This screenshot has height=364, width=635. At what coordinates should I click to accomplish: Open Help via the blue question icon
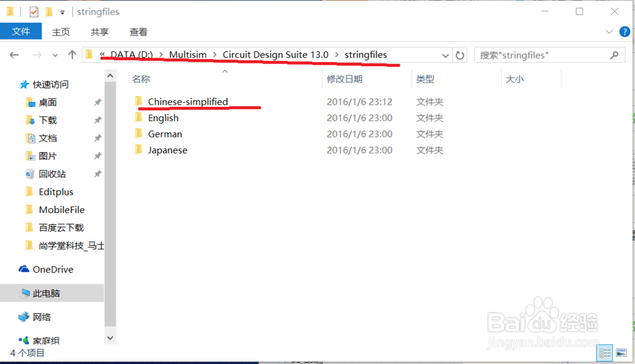[x=625, y=32]
